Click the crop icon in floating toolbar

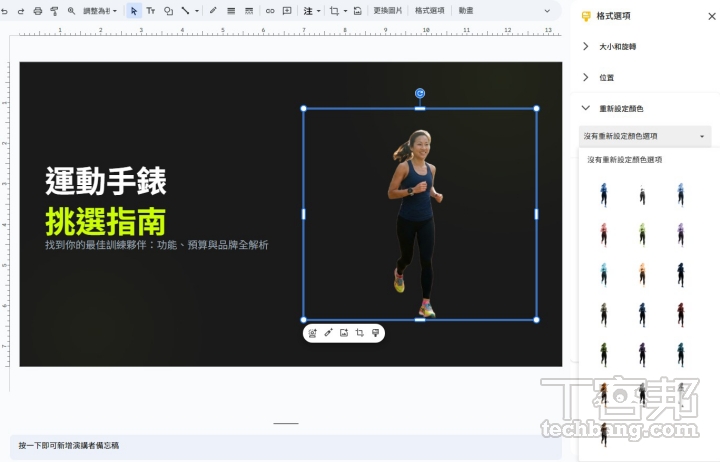pos(360,333)
